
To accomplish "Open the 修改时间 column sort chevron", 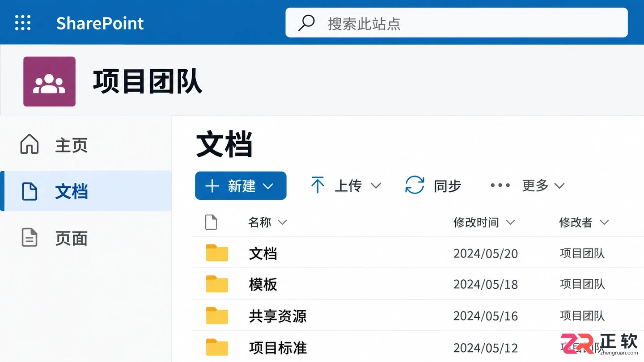I will click(x=510, y=222).
